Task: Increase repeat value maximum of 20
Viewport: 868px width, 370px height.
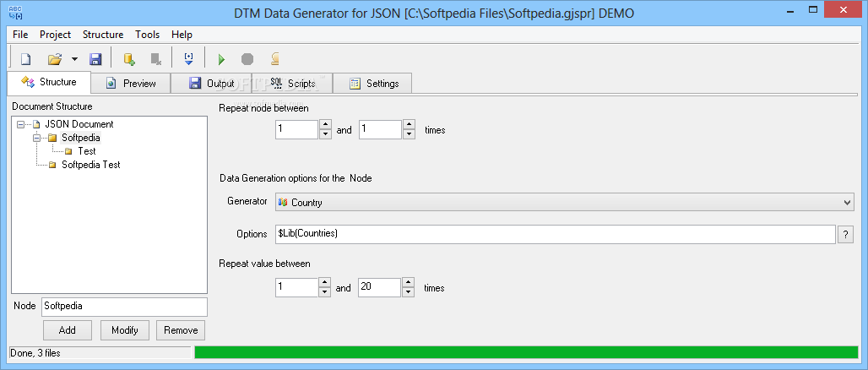Action: pyautogui.click(x=409, y=282)
